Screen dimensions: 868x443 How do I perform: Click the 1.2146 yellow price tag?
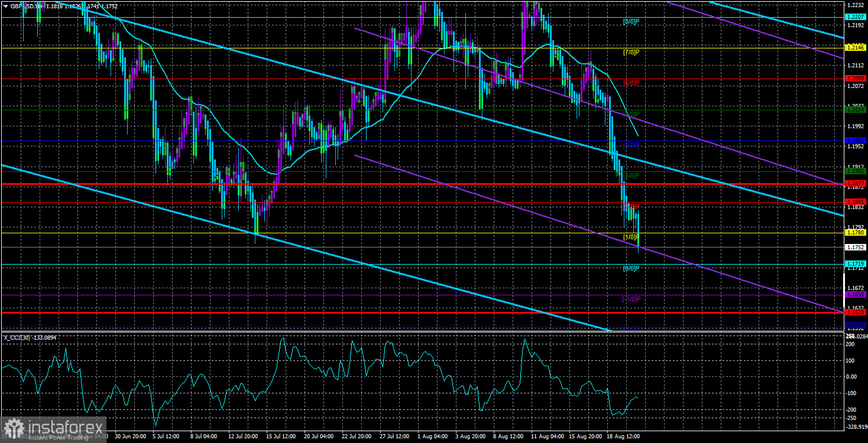pyautogui.click(x=856, y=47)
